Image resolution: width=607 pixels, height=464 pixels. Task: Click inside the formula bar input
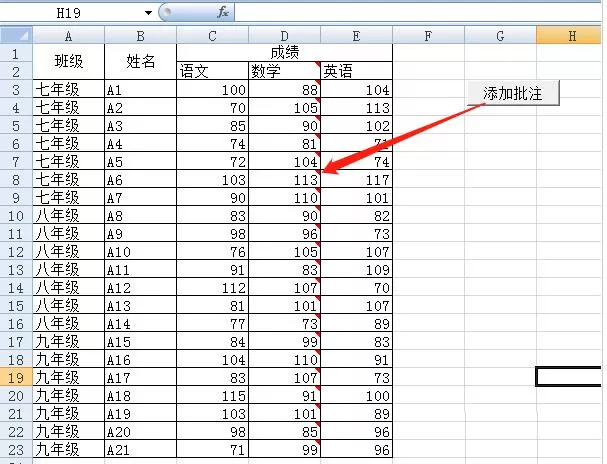pyautogui.click(x=417, y=12)
